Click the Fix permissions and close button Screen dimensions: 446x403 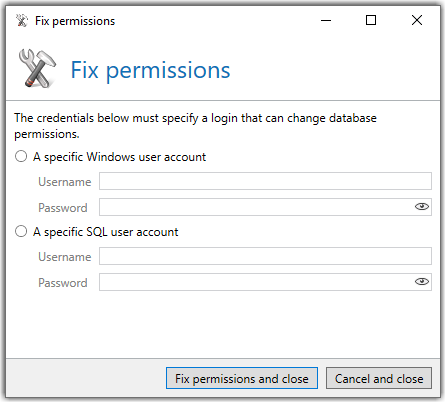tap(242, 378)
